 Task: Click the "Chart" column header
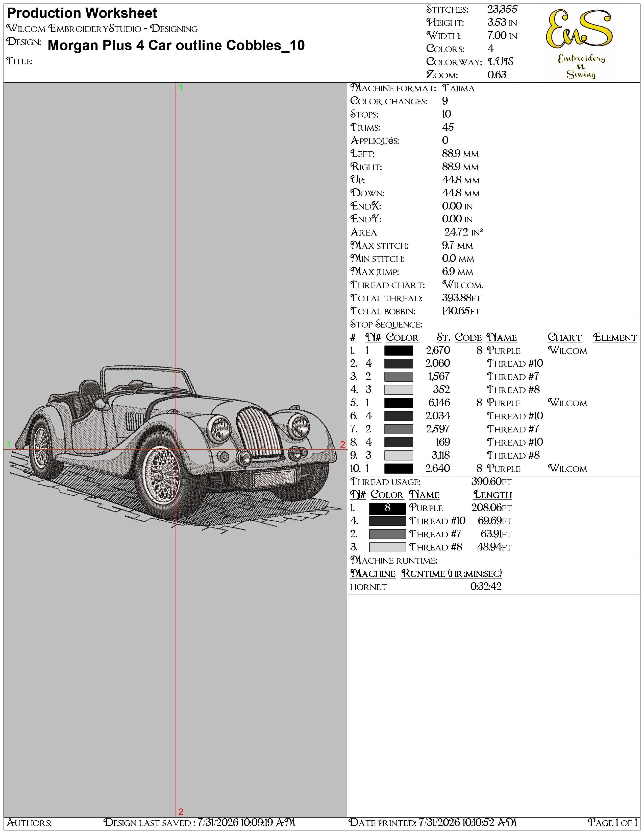(x=565, y=338)
